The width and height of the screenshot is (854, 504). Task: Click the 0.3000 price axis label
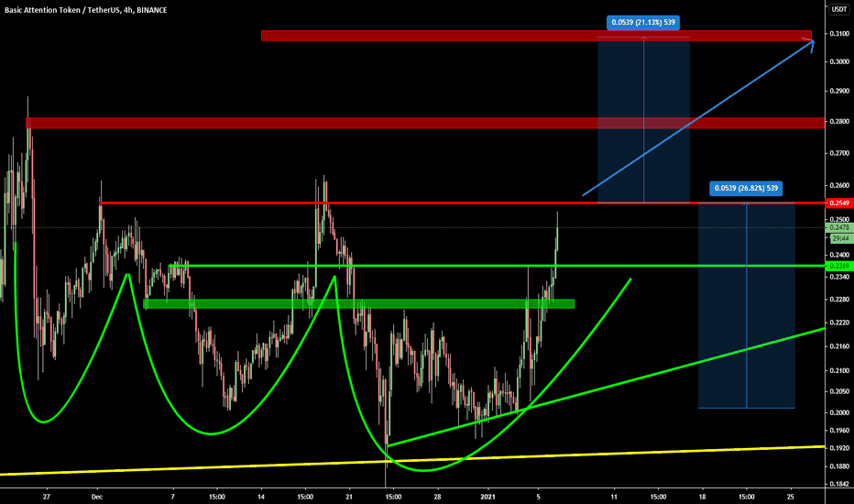coord(839,61)
